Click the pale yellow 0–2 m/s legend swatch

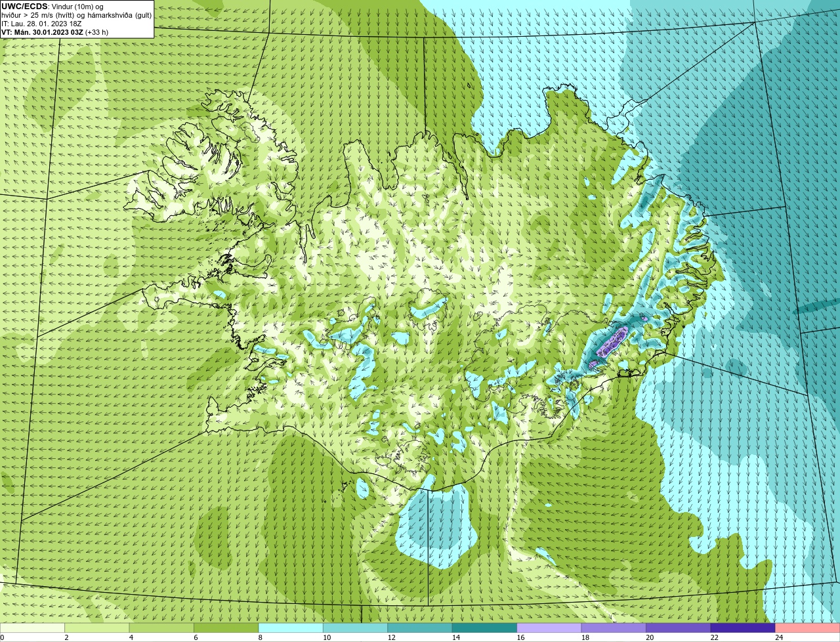pos(32,628)
